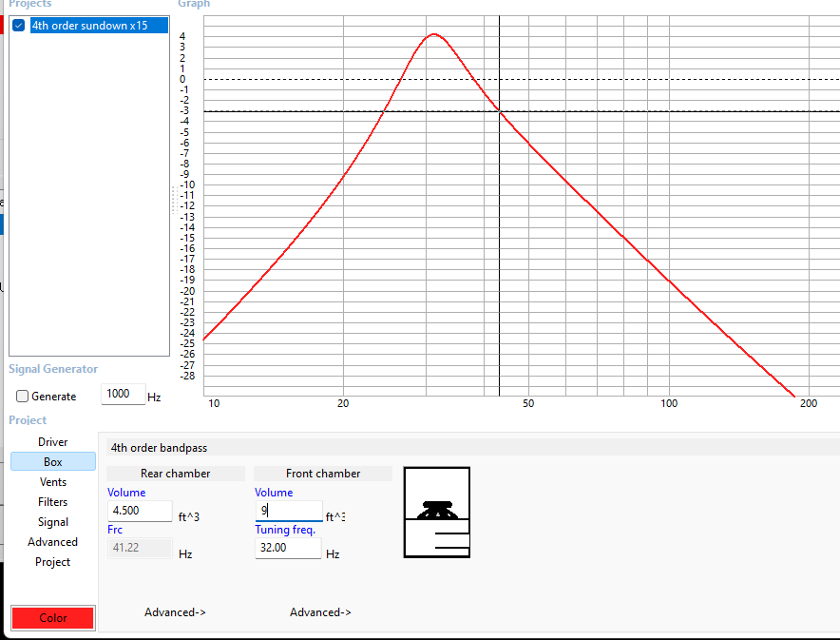Click the Rear chamber Volume field
This screenshot has width=840, height=640.
point(141,511)
